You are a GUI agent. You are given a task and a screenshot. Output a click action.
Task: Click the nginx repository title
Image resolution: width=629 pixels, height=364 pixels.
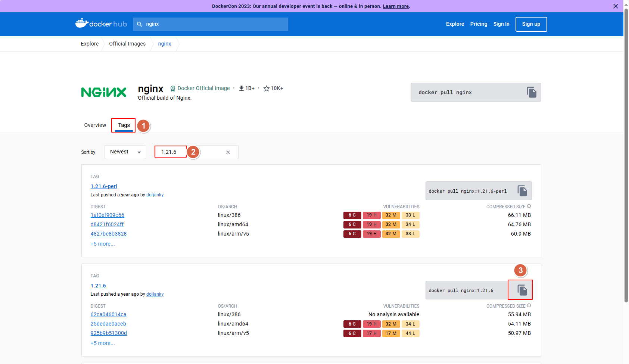[151, 89]
